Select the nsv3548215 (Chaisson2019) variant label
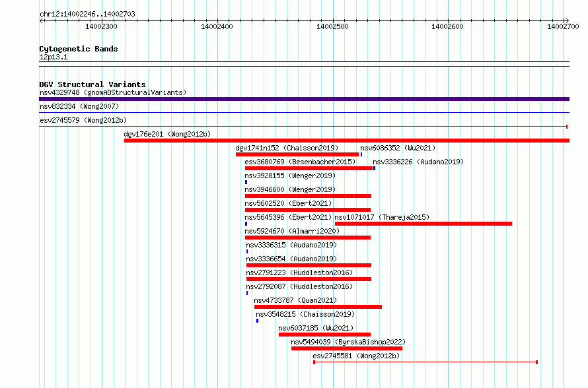Screen dimensions: 588x388 pyautogui.click(x=305, y=314)
